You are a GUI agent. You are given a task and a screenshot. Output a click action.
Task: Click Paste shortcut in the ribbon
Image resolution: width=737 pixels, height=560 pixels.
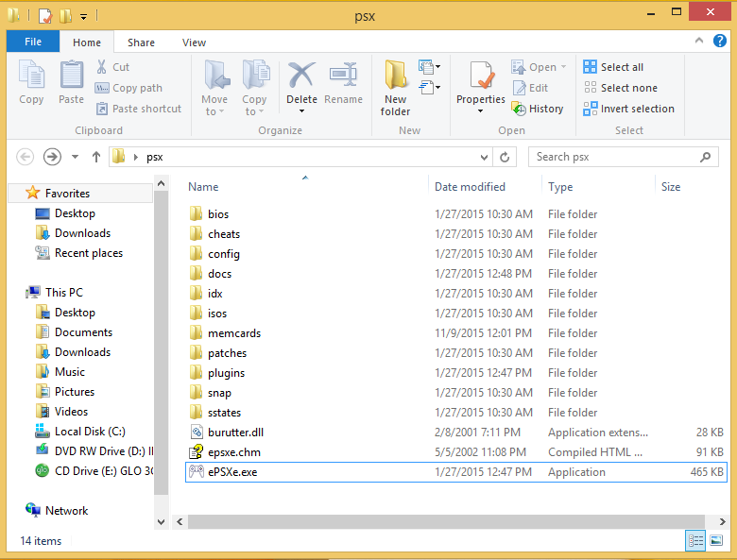point(139,109)
